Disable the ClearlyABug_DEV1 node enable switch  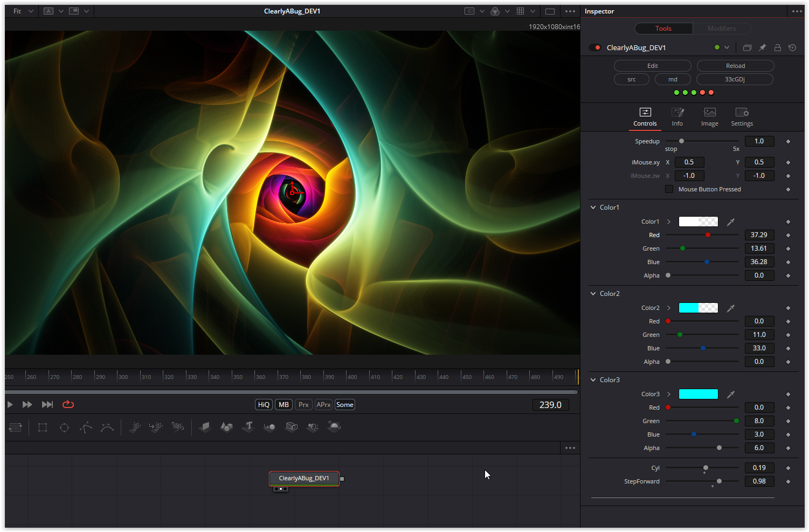click(595, 47)
